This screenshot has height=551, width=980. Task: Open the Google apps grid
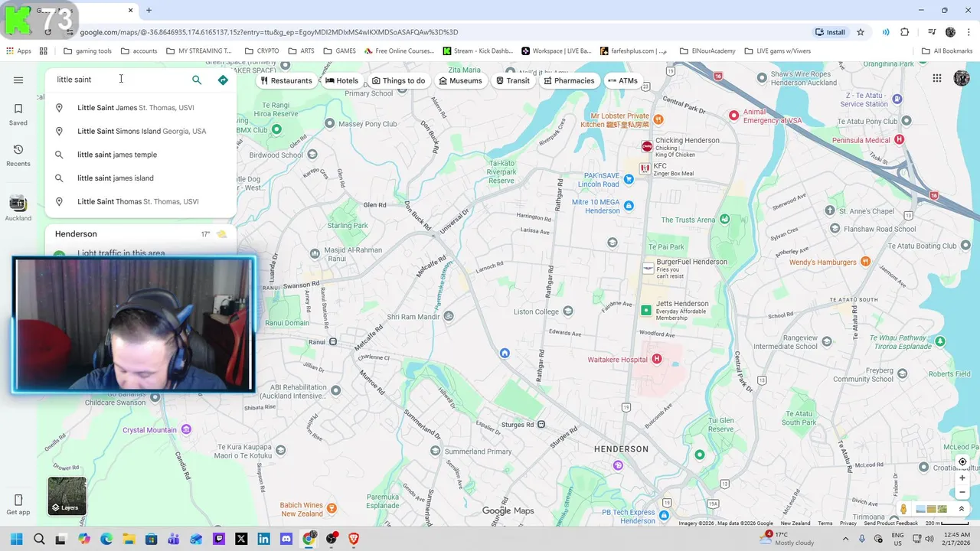pyautogui.click(x=936, y=78)
